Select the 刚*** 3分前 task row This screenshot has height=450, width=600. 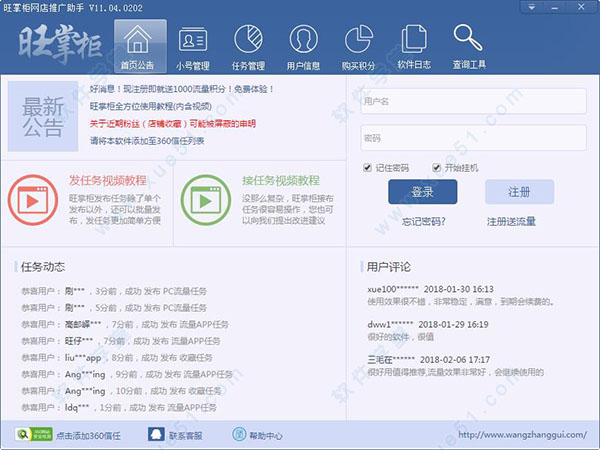click(114, 291)
